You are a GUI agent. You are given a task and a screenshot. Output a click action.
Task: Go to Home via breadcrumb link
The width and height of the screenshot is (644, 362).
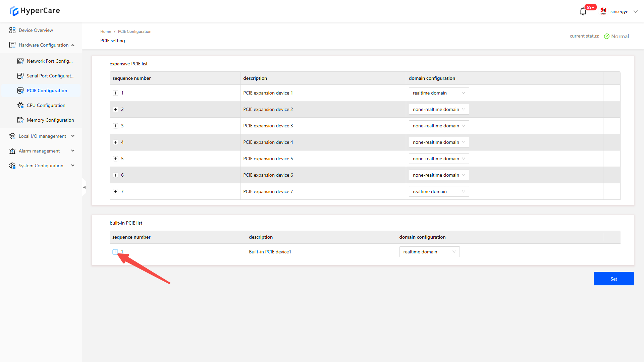click(106, 32)
